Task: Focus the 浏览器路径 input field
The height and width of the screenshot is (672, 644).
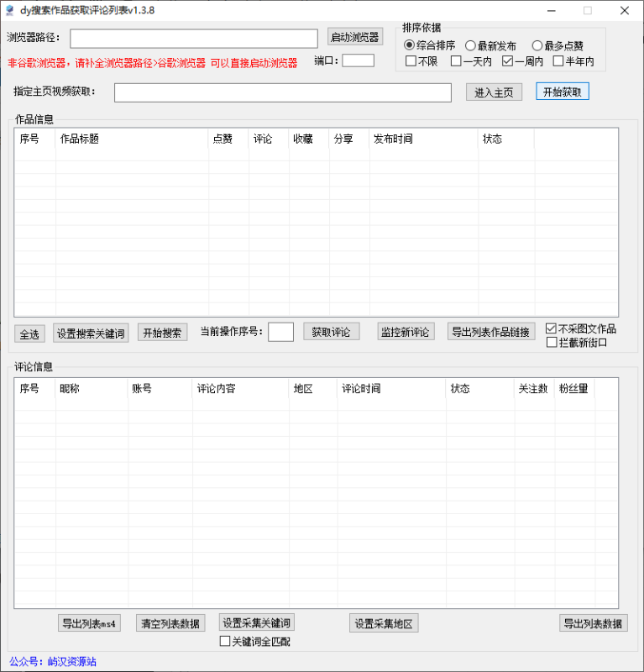Action: (194, 39)
